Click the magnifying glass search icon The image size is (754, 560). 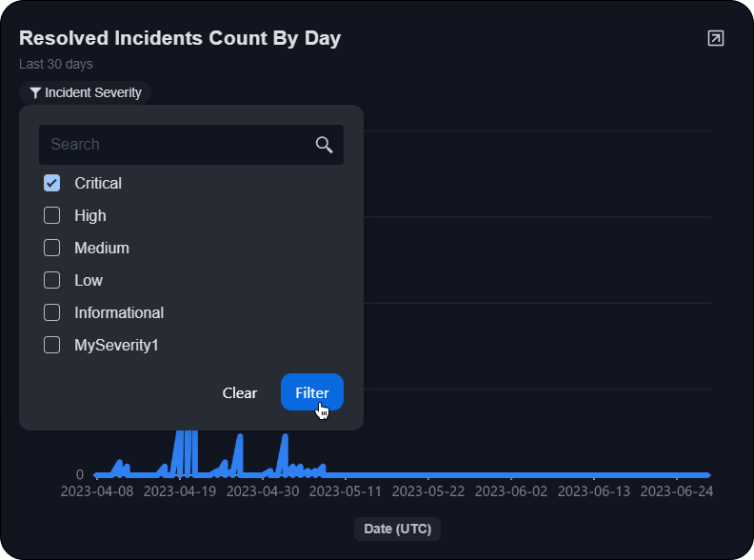tap(324, 145)
